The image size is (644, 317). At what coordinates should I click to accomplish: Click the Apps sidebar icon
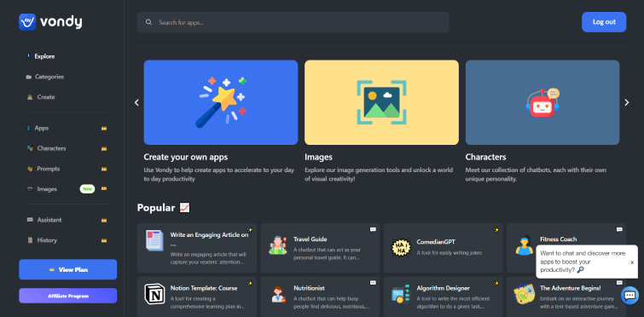tap(28, 128)
